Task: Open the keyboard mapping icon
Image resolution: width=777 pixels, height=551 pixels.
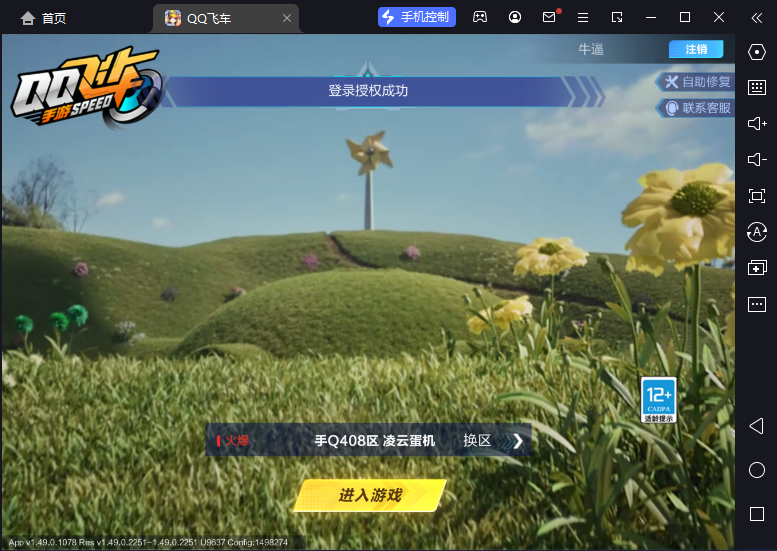Action: (757, 88)
